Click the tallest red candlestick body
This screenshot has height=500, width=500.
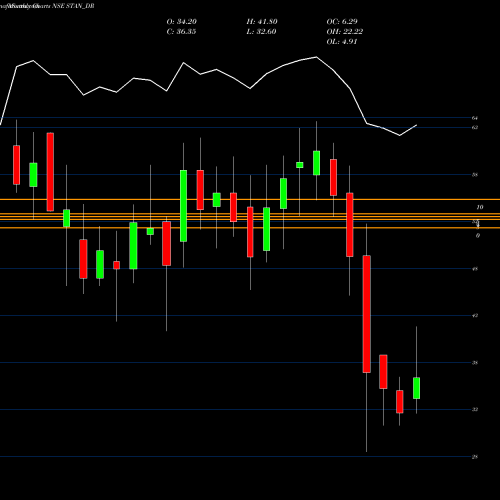367,314
